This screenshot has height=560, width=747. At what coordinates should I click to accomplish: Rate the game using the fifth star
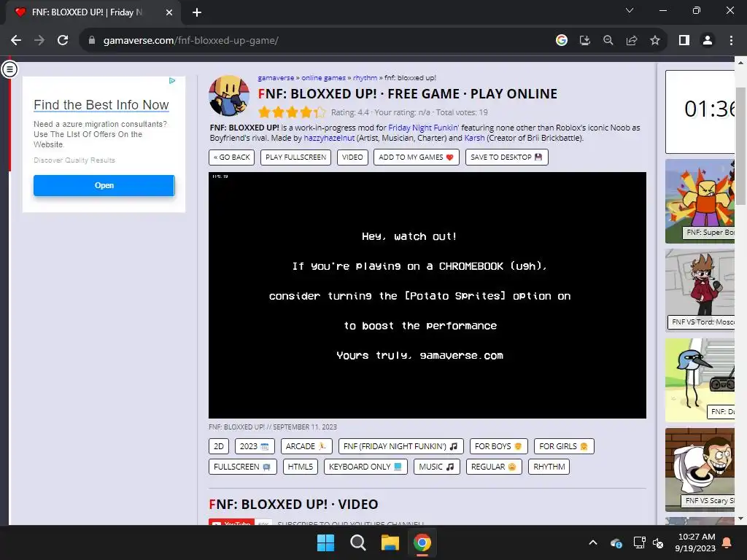[x=320, y=112]
